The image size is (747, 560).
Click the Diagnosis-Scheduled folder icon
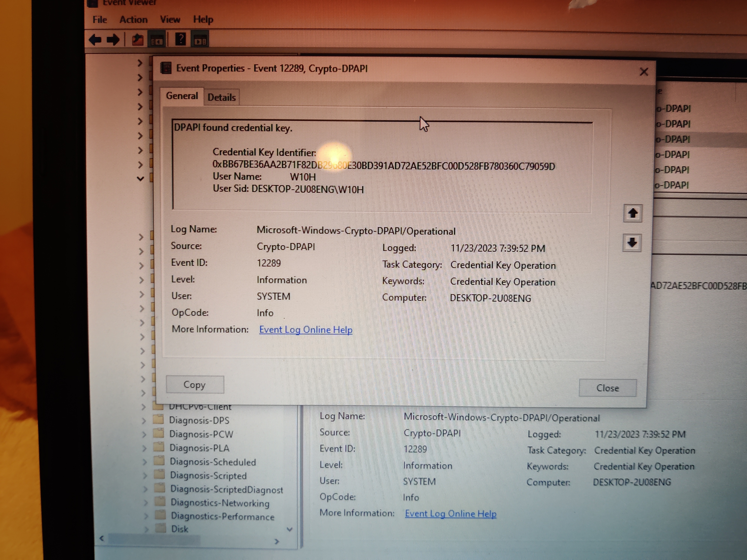159,461
